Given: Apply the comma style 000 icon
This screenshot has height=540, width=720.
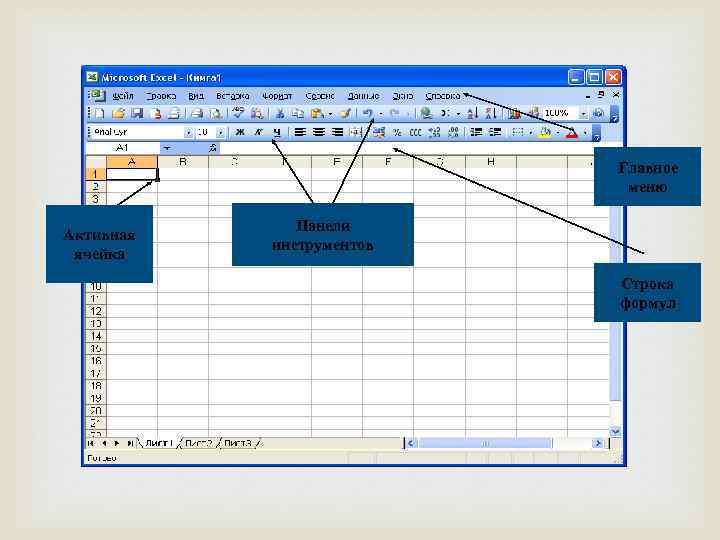Looking at the screenshot, I should click(x=416, y=133).
